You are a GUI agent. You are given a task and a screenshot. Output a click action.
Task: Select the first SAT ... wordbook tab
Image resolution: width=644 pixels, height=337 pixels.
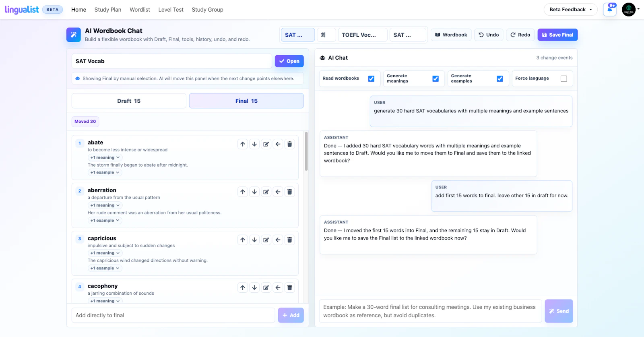click(x=298, y=35)
